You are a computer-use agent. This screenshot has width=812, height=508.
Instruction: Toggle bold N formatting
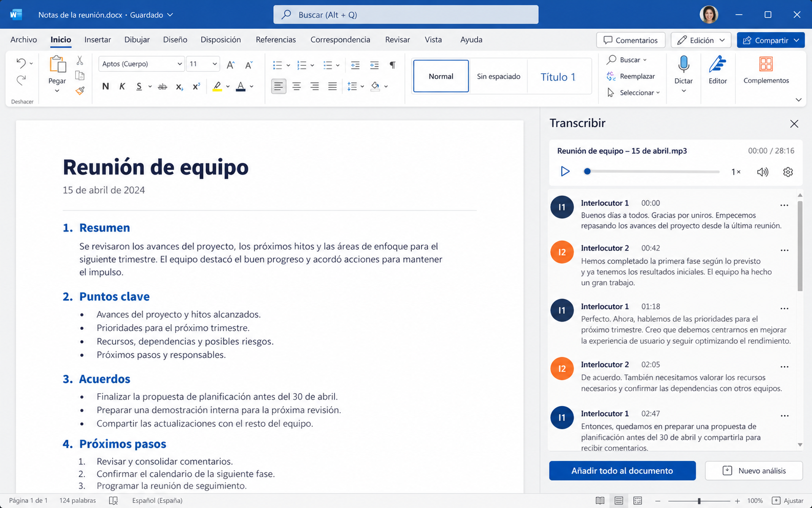(105, 87)
